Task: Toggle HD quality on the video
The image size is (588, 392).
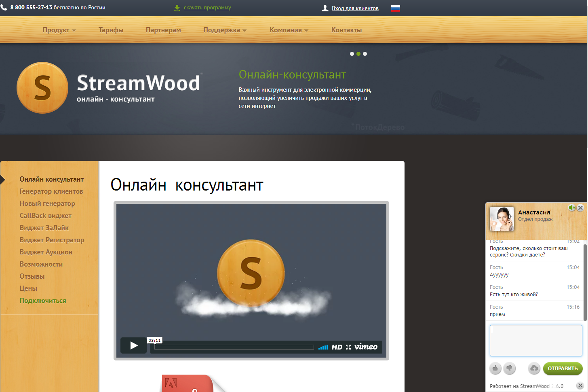Action: coord(337,347)
